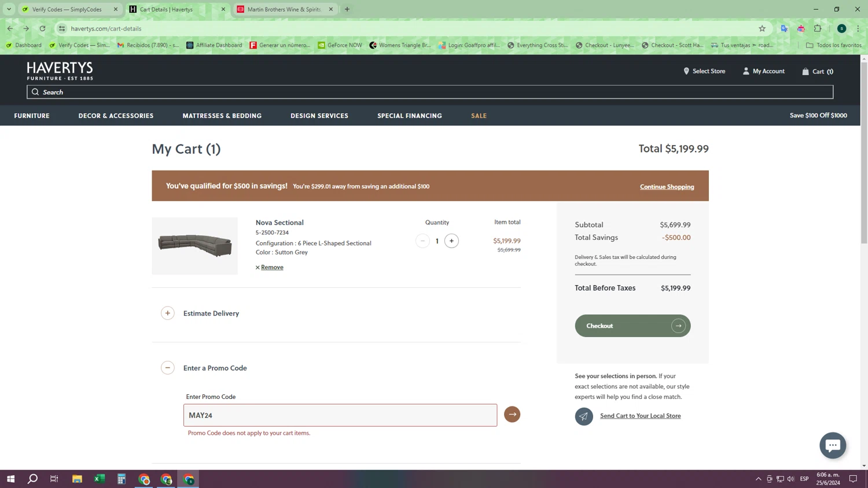Viewport: 868px width, 488px height.
Task: Click the Havertys logo
Action: [60, 71]
